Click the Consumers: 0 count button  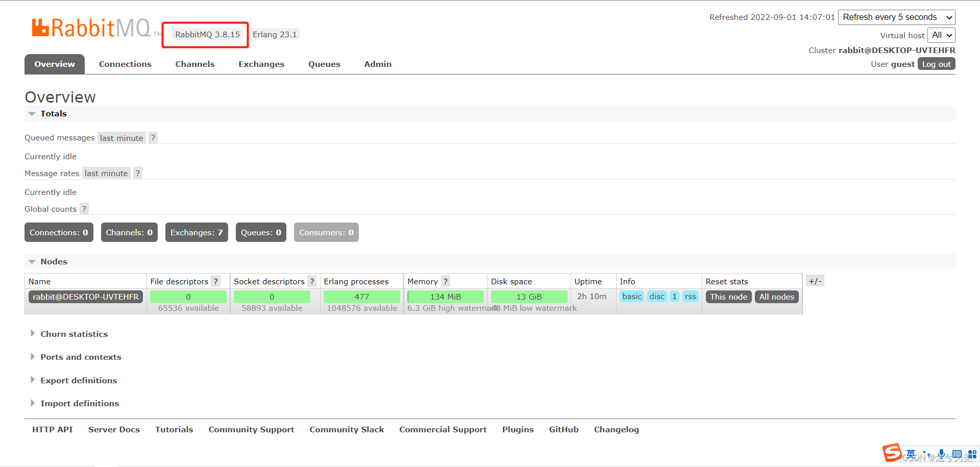326,233
